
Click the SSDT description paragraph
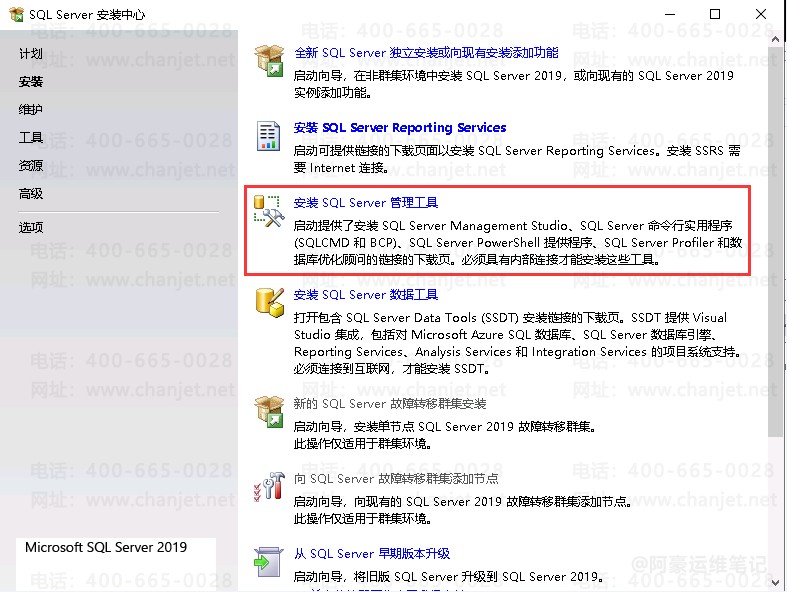[517, 343]
